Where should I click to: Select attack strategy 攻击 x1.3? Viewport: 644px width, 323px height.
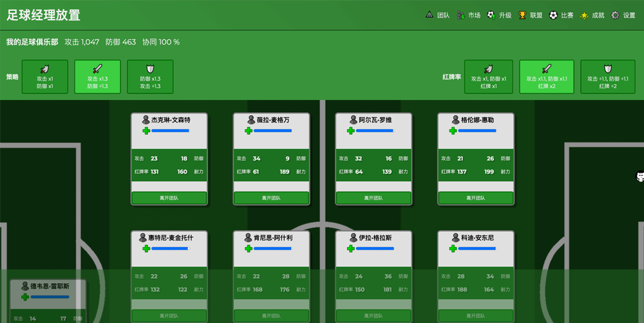[97, 77]
